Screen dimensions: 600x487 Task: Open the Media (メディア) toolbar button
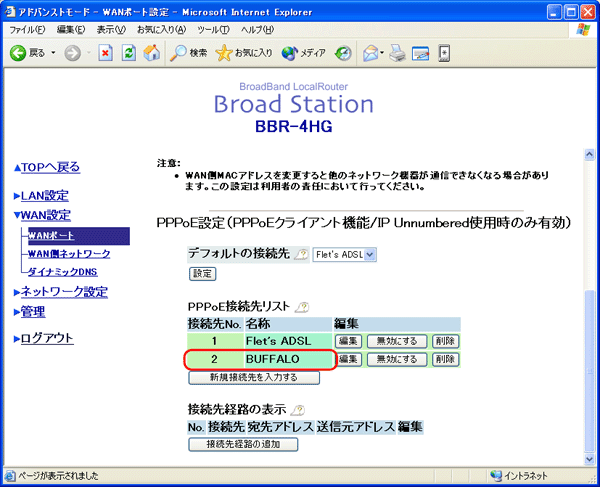click(x=303, y=53)
